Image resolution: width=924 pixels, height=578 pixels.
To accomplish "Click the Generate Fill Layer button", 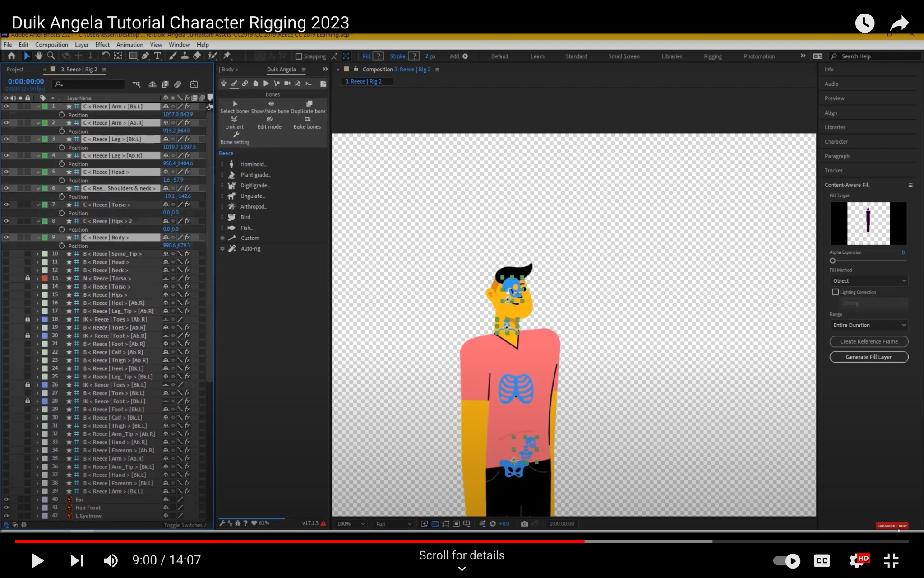I will pos(869,357).
